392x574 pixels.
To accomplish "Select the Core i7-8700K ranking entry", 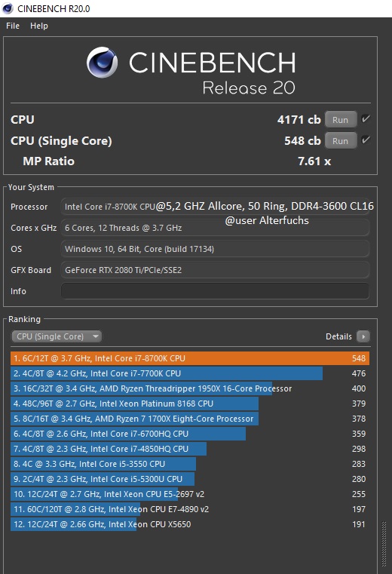I will (190, 358).
